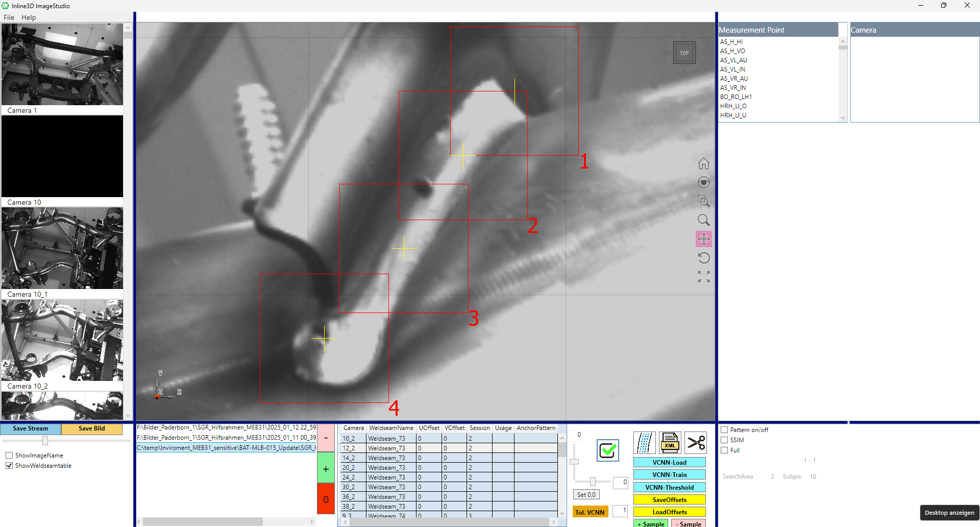Click the VCNN-Threshold button
The height and width of the screenshot is (527, 980).
[x=670, y=487]
